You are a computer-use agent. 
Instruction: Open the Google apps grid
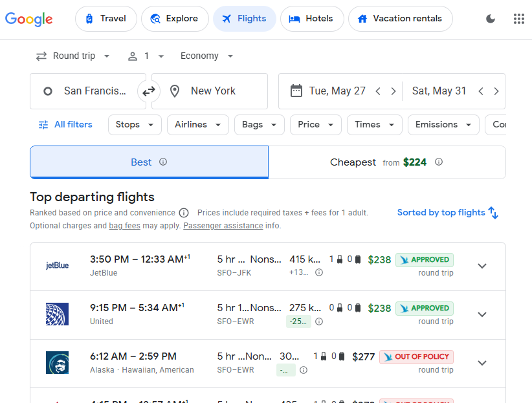pyautogui.click(x=518, y=19)
